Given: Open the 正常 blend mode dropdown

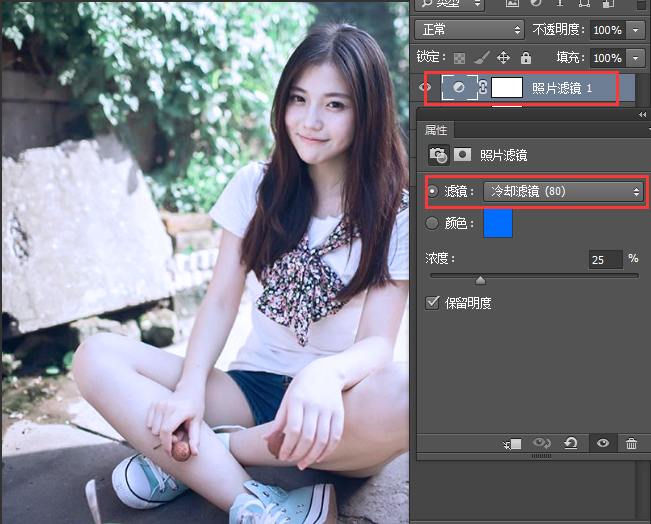Looking at the screenshot, I should tap(469, 30).
